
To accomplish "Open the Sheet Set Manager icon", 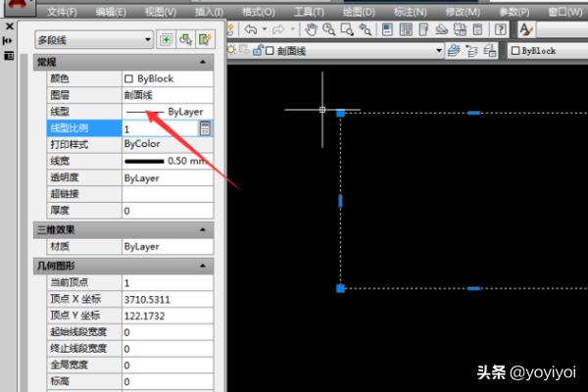I will click(442, 29).
